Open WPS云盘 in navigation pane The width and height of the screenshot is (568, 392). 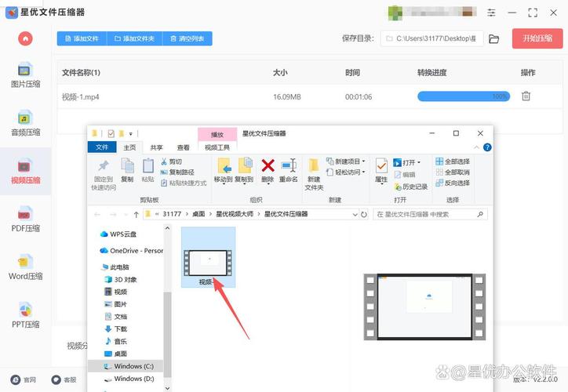(x=118, y=234)
